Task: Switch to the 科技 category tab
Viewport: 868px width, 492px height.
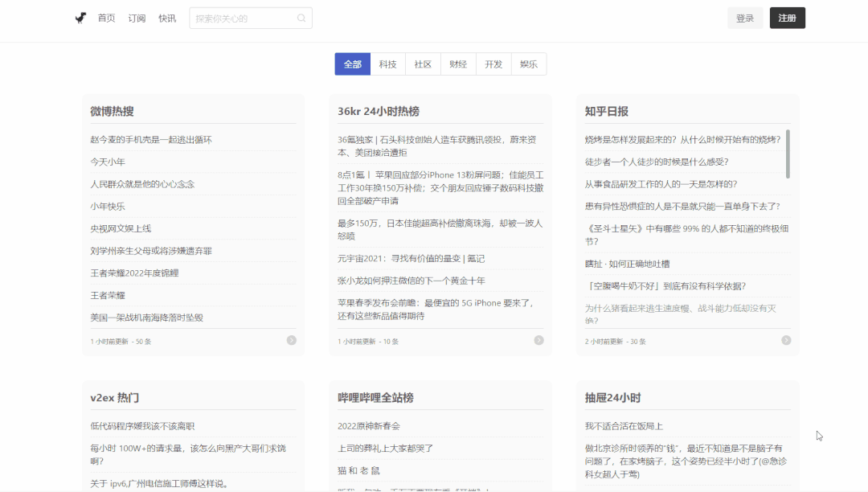Action: pos(387,64)
